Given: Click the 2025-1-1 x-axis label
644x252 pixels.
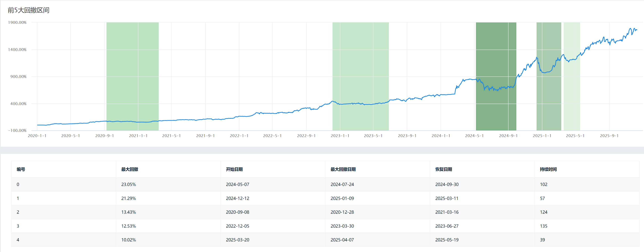Looking at the screenshot, I should tap(542, 136).
